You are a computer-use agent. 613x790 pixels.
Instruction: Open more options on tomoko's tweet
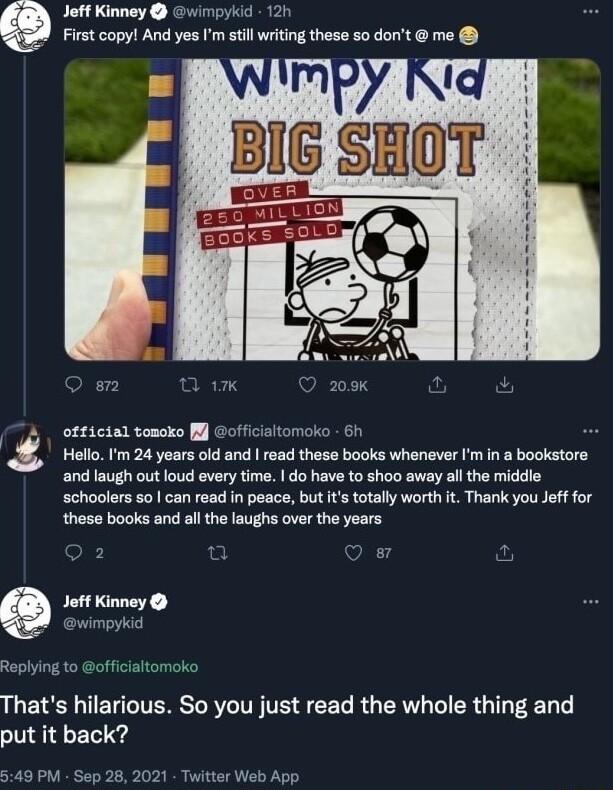(x=590, y=432)
